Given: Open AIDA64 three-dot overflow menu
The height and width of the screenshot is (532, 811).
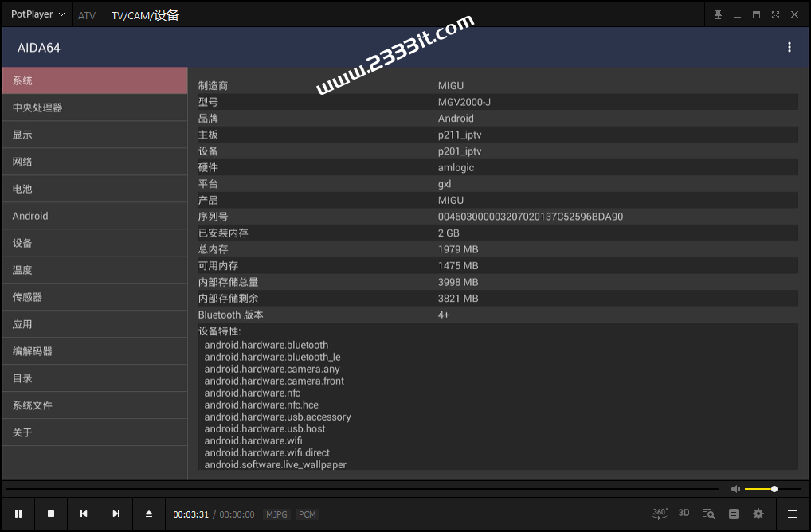Looking at the screenshot, I should pos(789,47).
